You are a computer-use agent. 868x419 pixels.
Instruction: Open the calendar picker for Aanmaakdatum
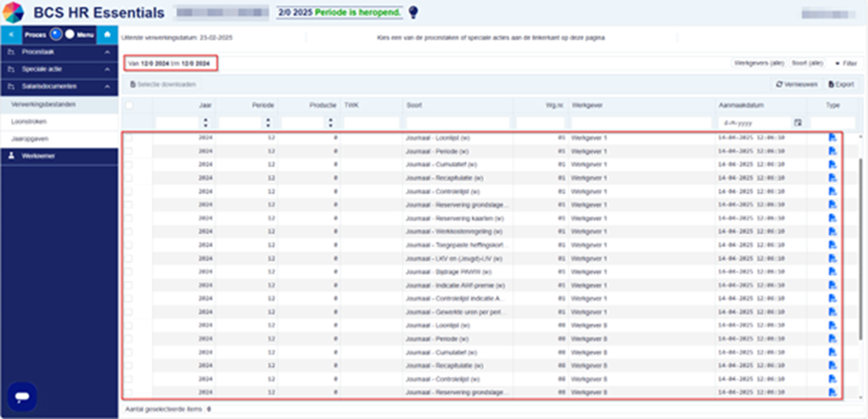point(797,122)
